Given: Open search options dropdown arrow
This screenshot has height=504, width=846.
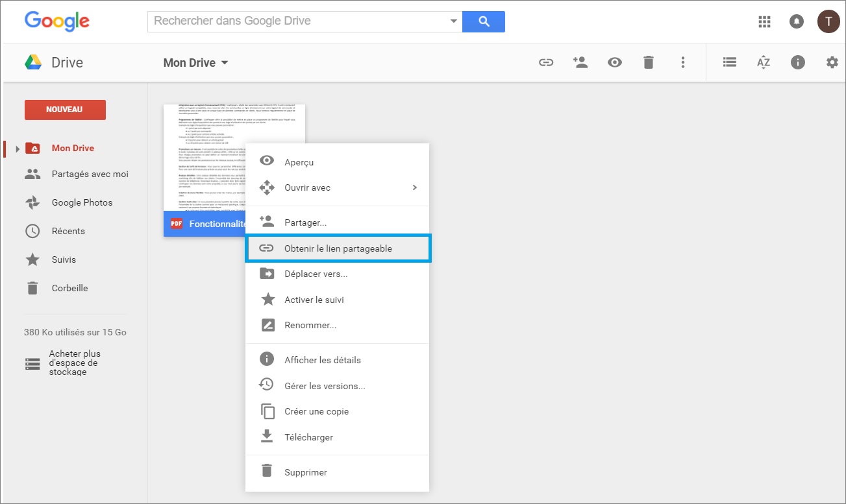Looking at the screenshot, I should pyautogui.click(x=454, y=21).
